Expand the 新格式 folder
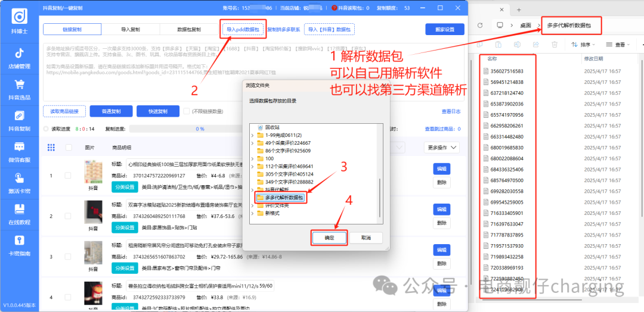This screenshot has height=312, width=644. [252, 213]
